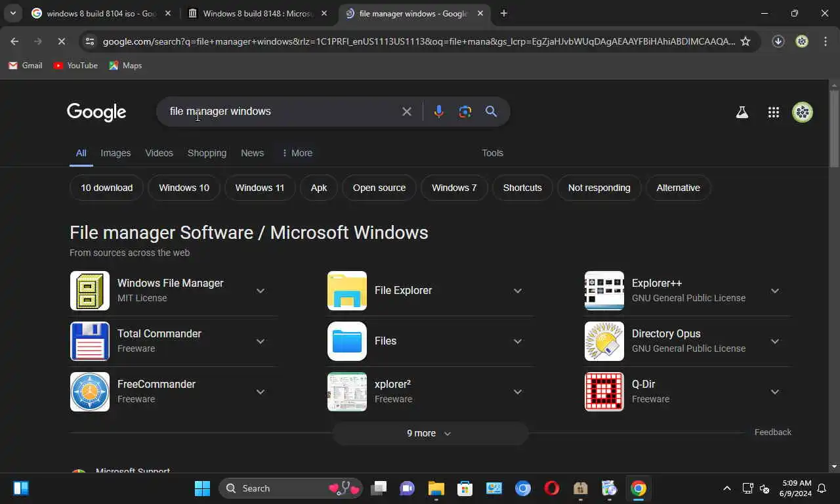Clear the search box with the X icon
Screen dimensions: 840x504
(x=407, y=112)
